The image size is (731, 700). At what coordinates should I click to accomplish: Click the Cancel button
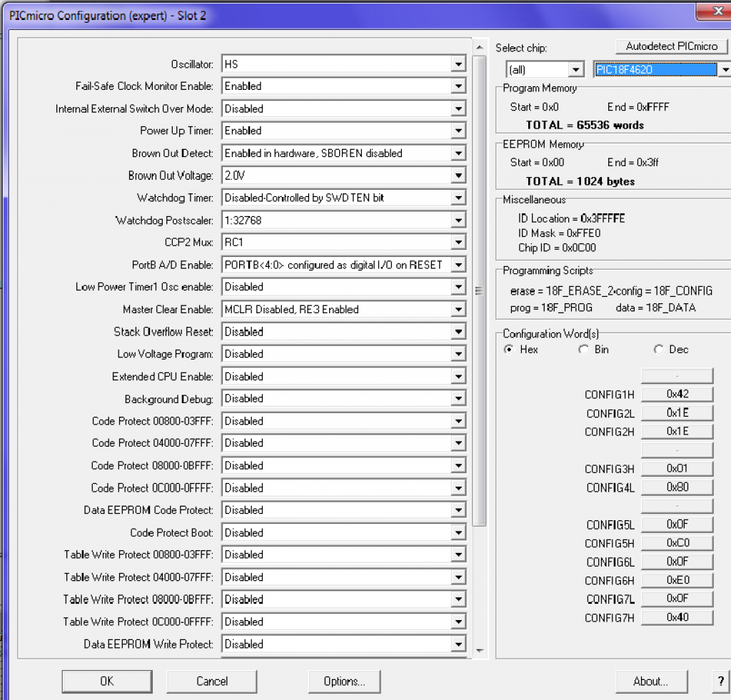click(211, 681)
